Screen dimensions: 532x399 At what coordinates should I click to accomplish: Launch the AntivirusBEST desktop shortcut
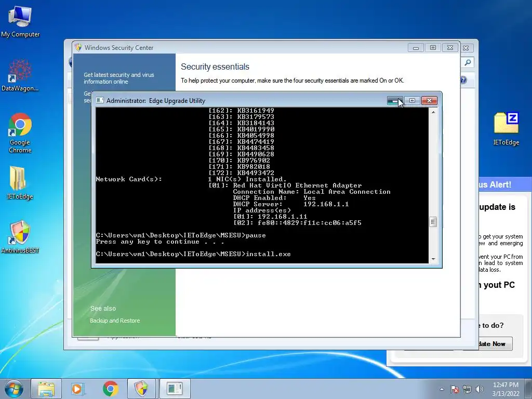pos(20,236)
